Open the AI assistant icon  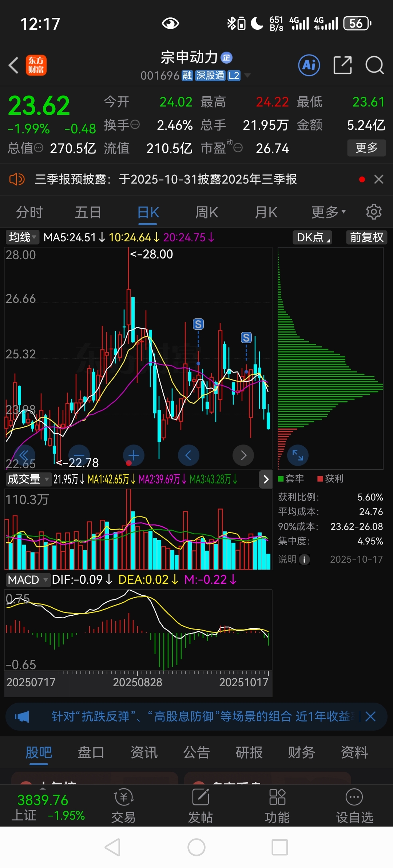309,65
